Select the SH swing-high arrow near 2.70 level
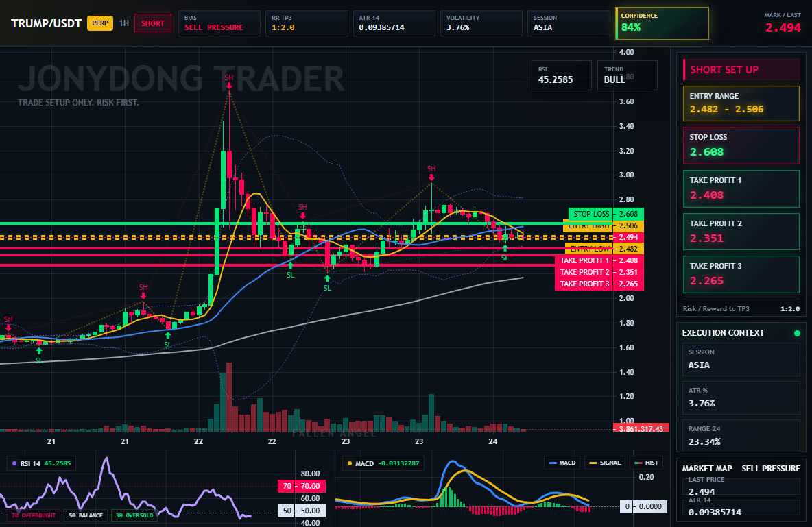The width and height of the screenshot is (812, 527). point(302,210)
